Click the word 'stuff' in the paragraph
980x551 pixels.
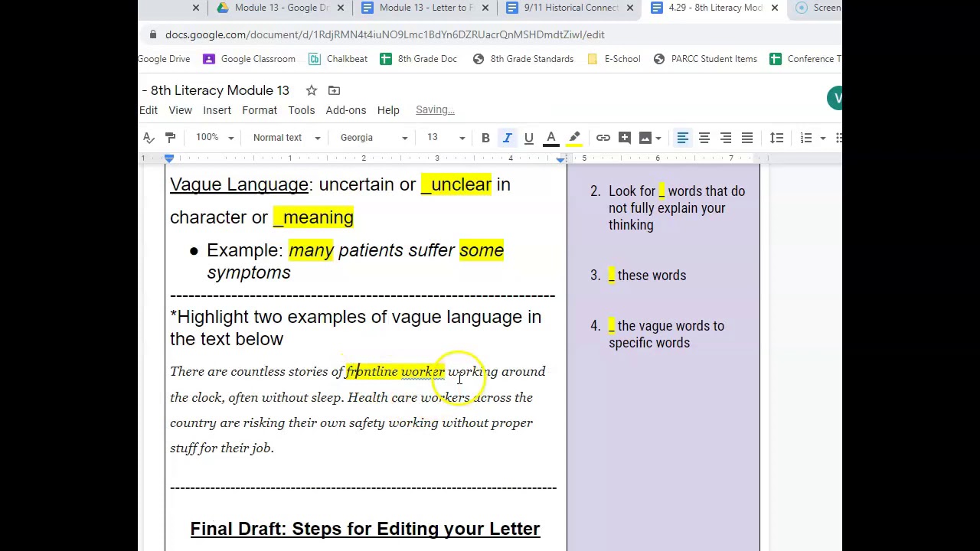click(x=183, y=448)
